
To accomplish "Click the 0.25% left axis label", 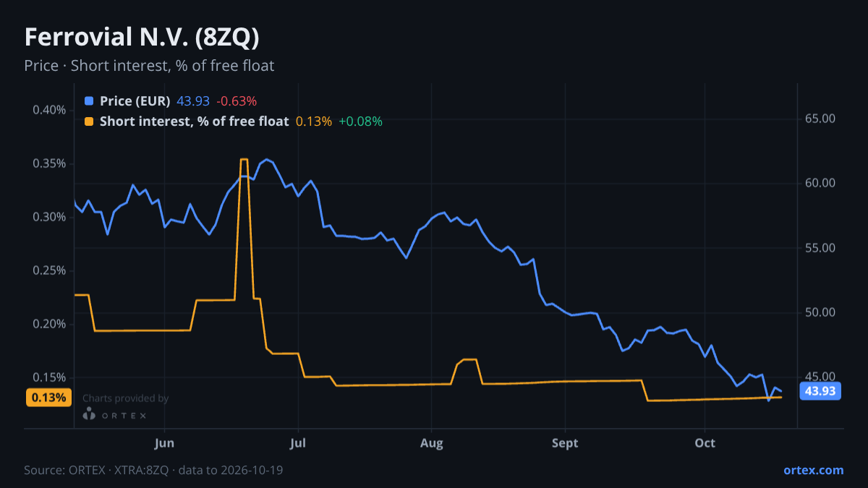I will click(49, 270).
